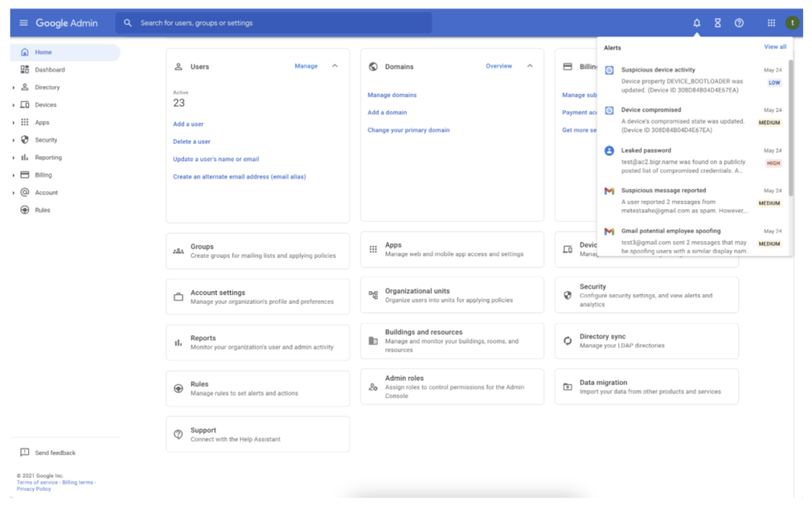Open the tasks hourglass icon
The image size is (812, 508).
click(x=718, y=23)
